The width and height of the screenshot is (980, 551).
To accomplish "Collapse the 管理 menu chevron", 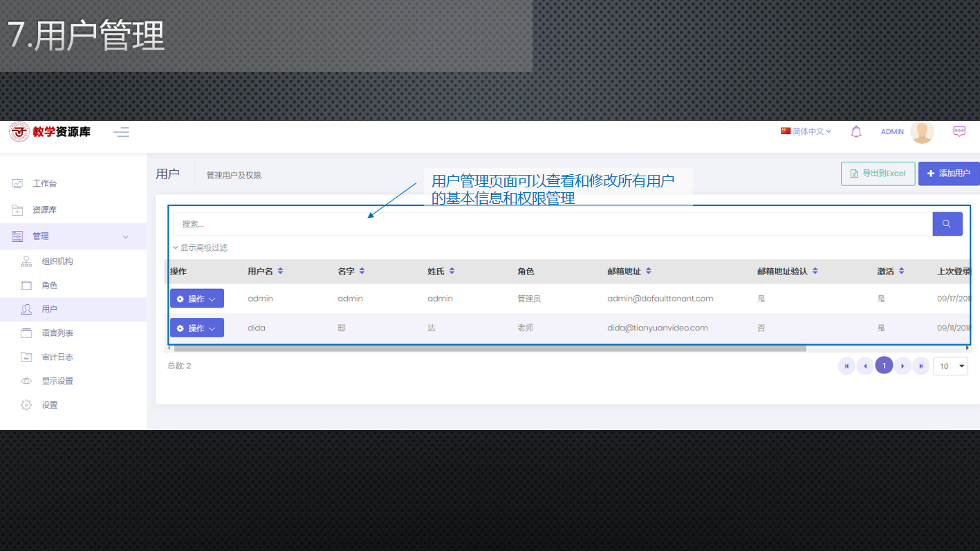I will (x=125, y=237).
